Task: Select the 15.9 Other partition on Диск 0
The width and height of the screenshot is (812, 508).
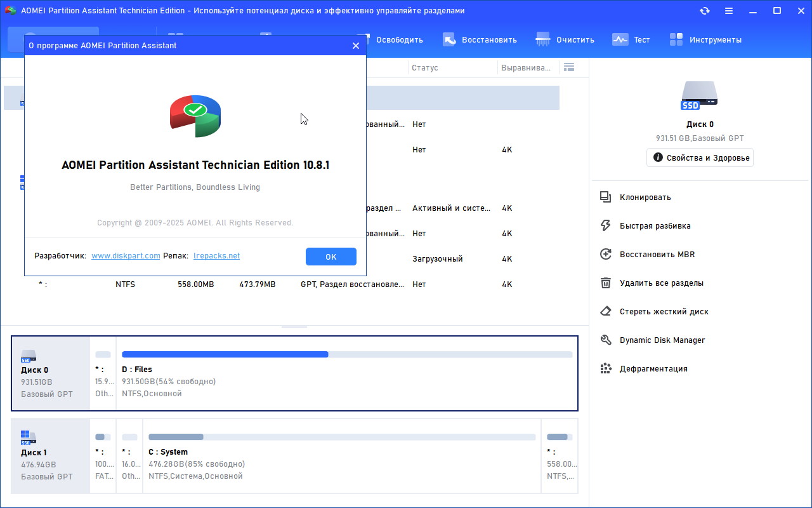Action: tap(103, 373)
